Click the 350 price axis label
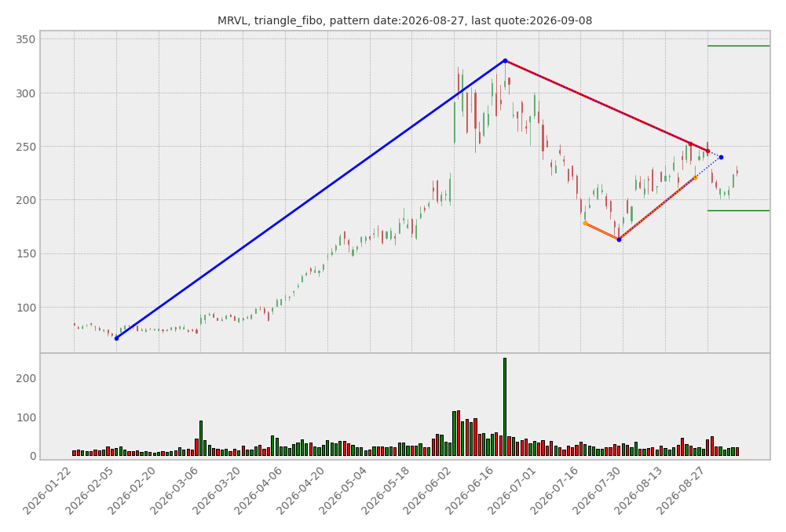 click(26, 39)
